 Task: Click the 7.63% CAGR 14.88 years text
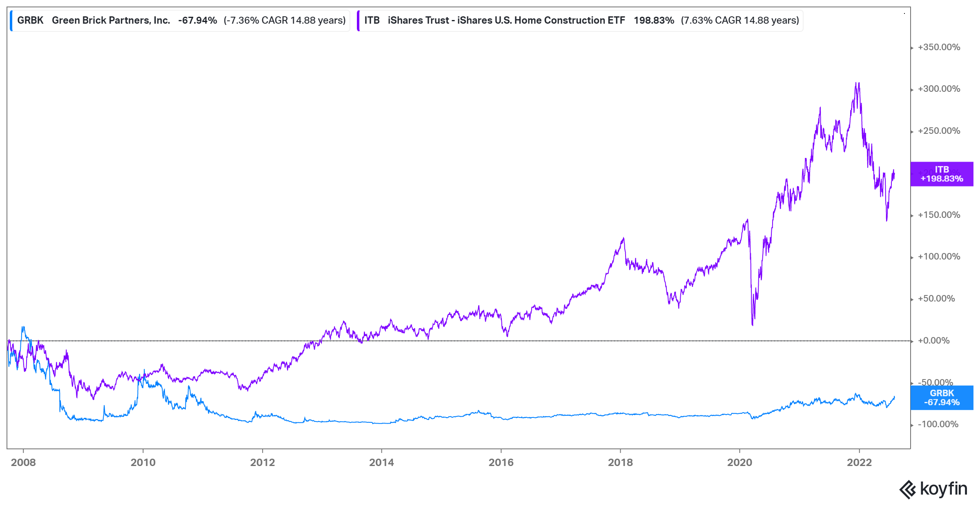[740, 20]
